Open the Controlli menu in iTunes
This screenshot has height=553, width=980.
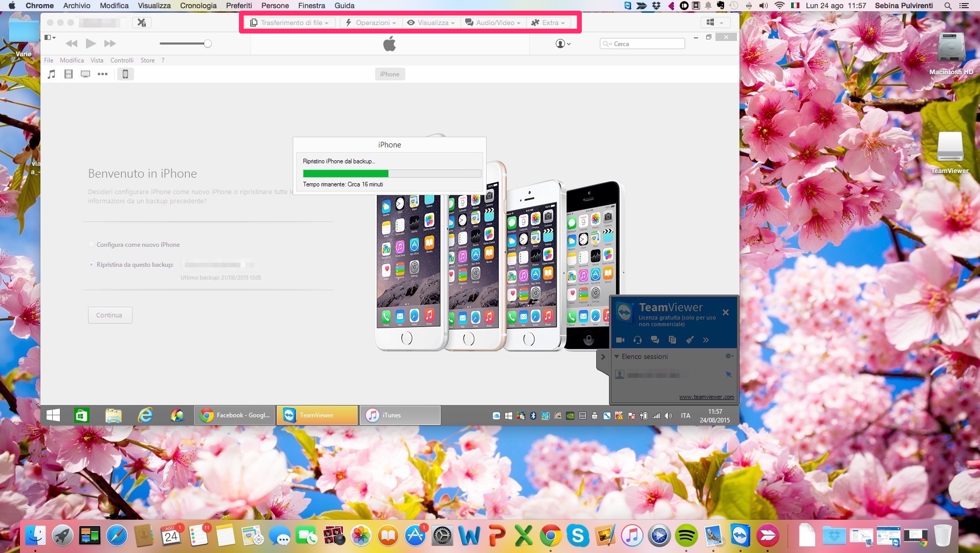tap(122, 60)
